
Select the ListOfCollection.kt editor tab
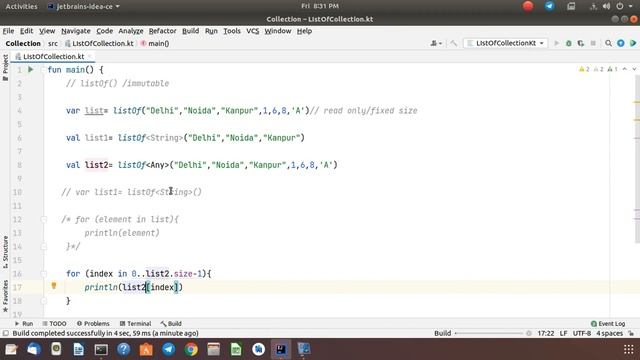(53, 57)
